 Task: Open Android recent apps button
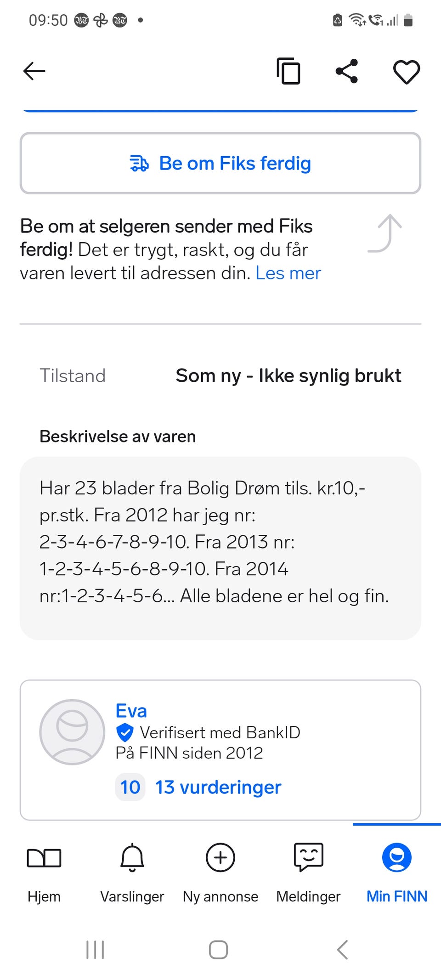point(96,950)
